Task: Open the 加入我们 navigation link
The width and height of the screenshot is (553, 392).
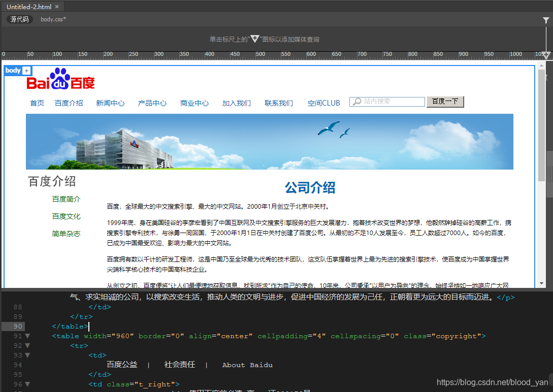Action: pos(236,103)
